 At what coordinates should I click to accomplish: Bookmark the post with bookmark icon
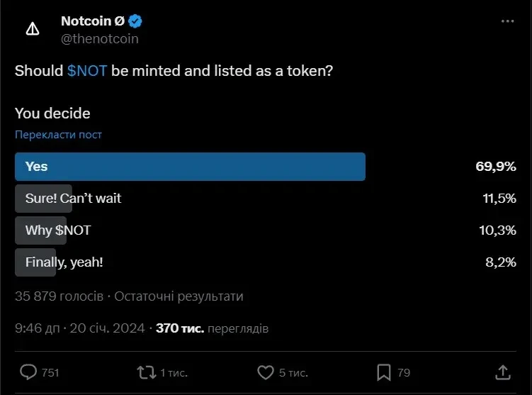tap(383, 372)
